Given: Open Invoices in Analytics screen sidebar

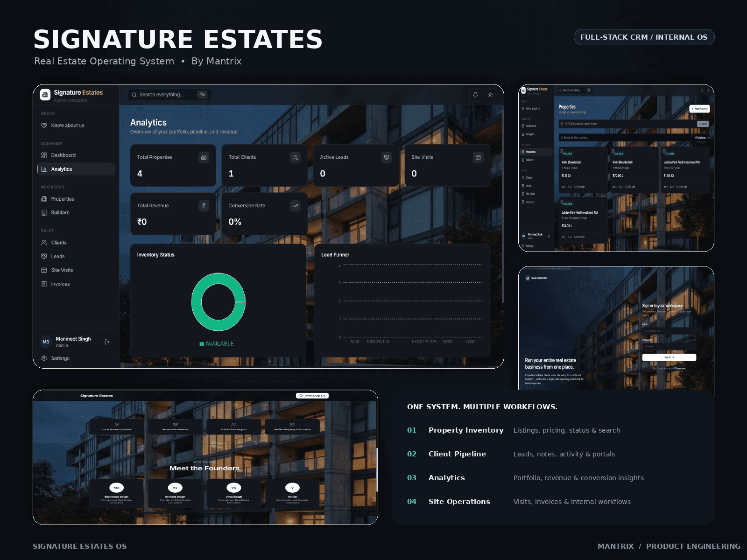Looking at the screenshot, I should coord(76,284).
